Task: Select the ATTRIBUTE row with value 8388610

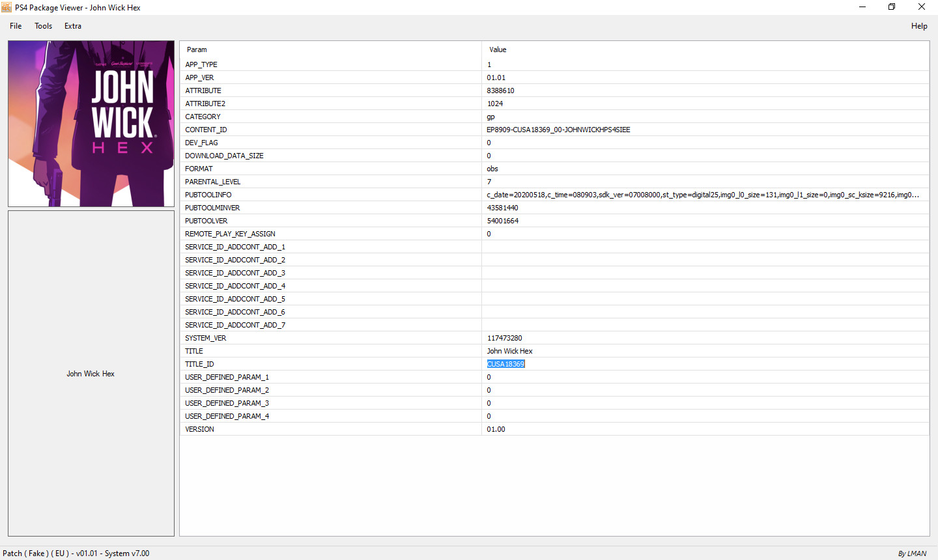Action: pos(554,91)
